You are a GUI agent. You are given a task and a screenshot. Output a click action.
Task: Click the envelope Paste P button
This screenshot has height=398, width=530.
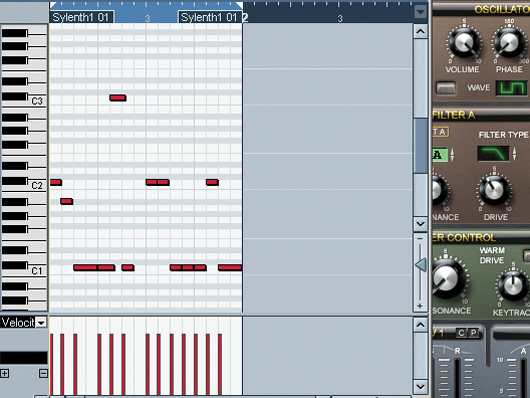click(x=474, y=333)
